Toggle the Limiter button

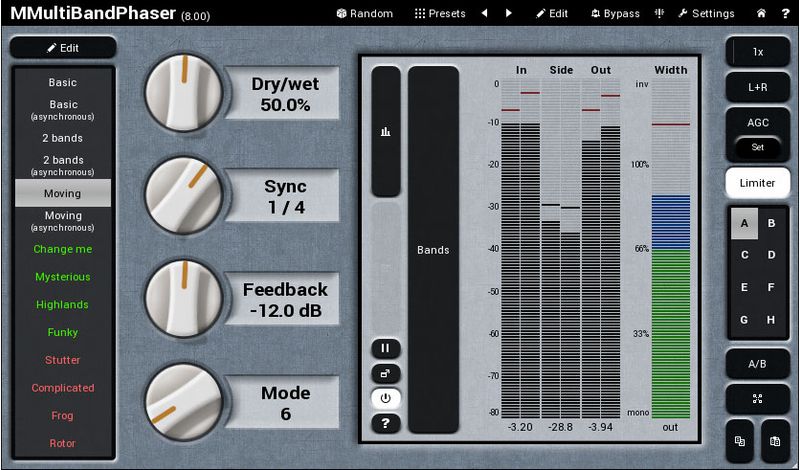click(x=757, y=183)
